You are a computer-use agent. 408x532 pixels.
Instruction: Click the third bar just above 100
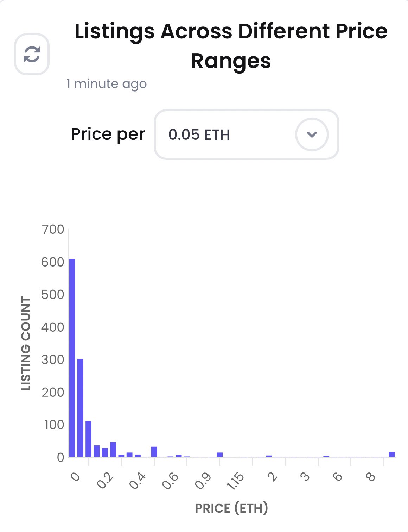pyautogui.click(x=89, y=439)
